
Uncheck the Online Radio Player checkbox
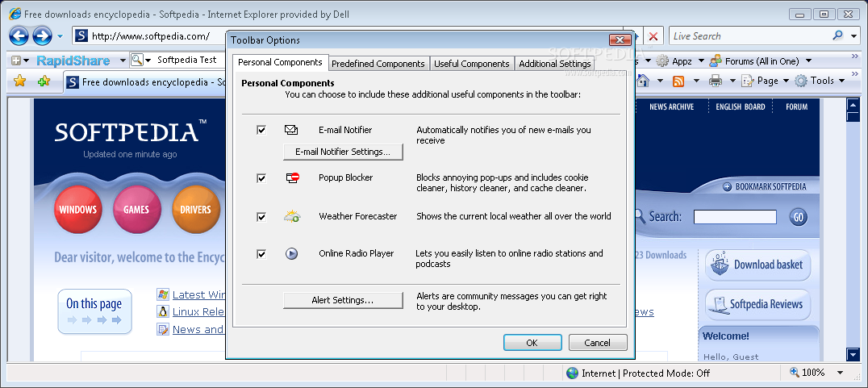point(261,254)
